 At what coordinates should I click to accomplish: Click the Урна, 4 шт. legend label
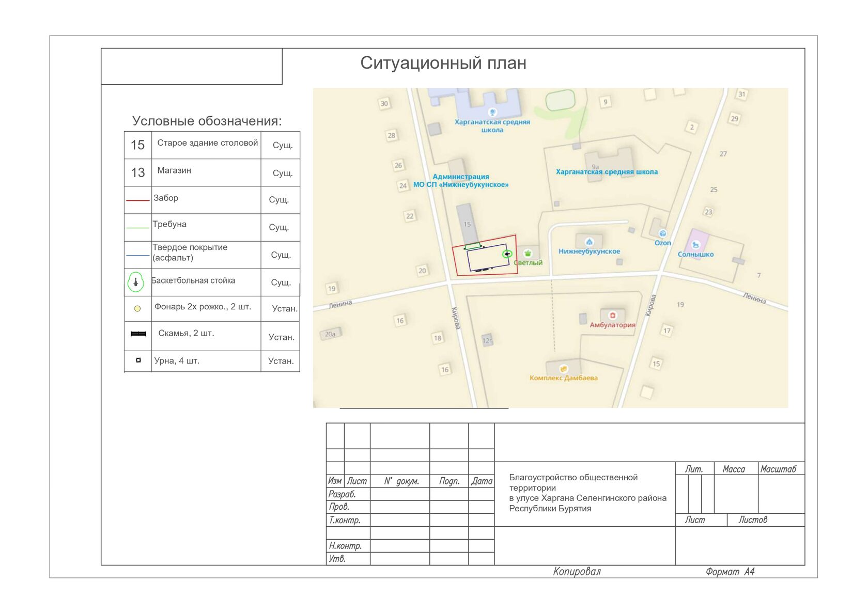(x=177, y=360)
